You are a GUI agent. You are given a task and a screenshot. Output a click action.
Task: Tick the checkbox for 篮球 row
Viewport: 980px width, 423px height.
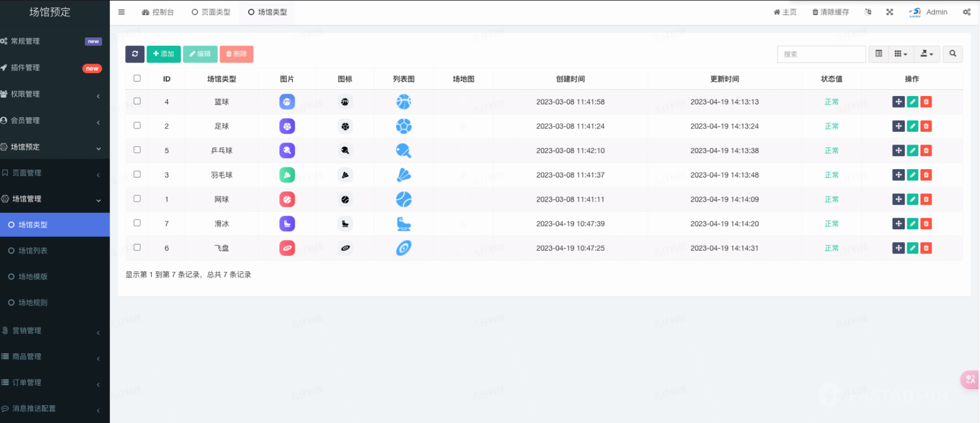coord(137,102)
